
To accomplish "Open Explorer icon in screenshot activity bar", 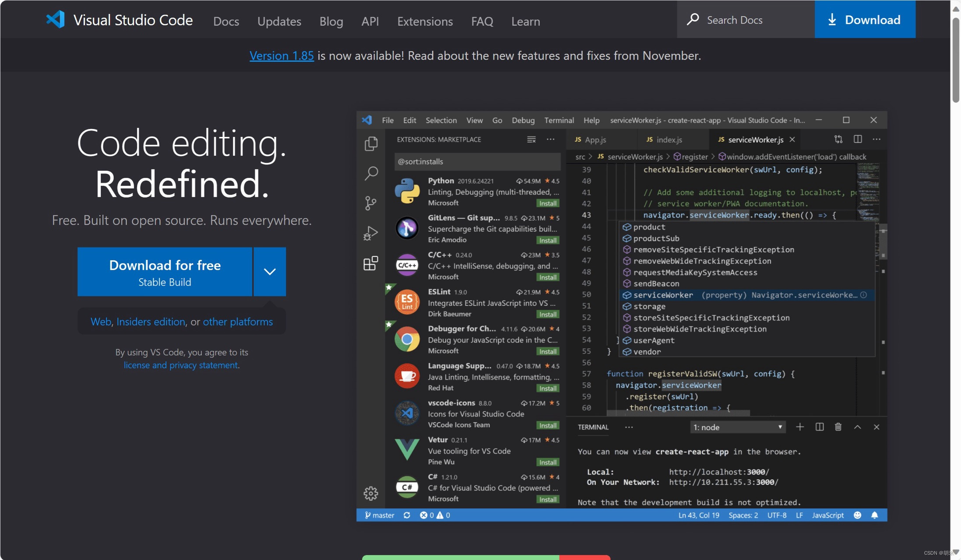I will coord(371,143).
